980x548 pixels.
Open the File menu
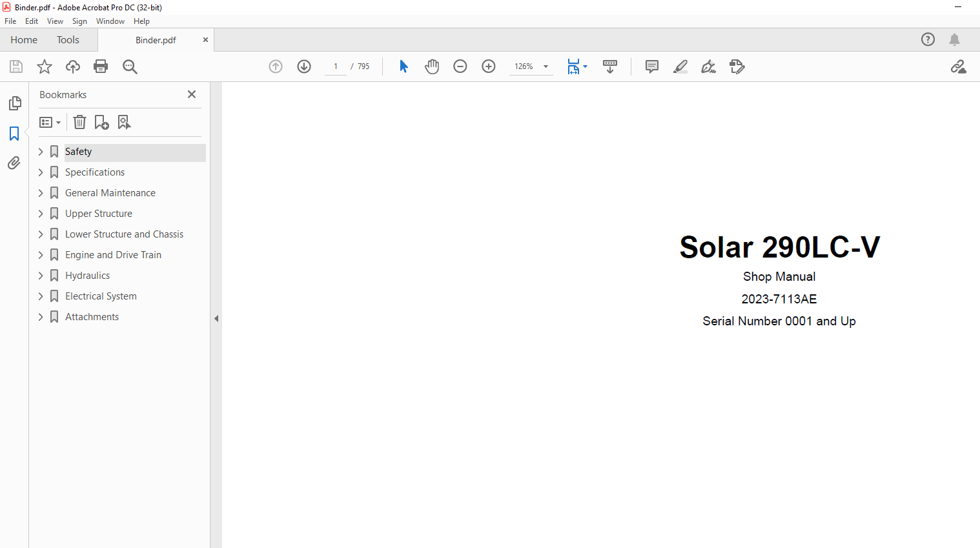click(10, 21)
